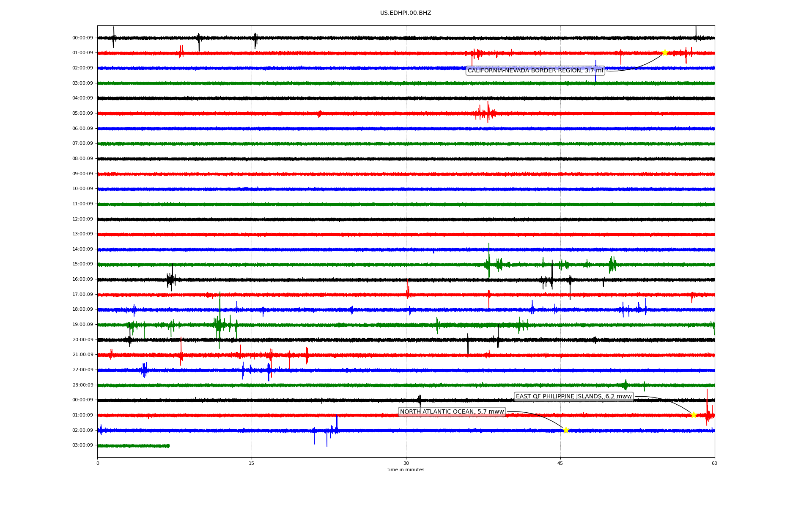Image resolution: width=812 pixels, height=508 pixels.
Task: Click the 04:00:09 time label
Action: click(x=82, y=98)
